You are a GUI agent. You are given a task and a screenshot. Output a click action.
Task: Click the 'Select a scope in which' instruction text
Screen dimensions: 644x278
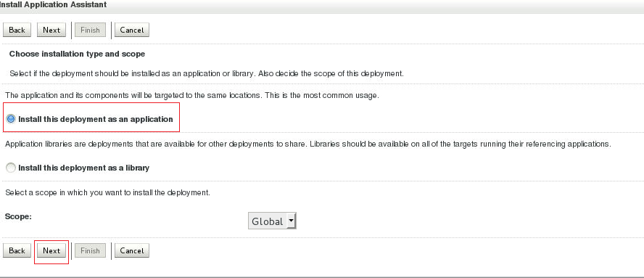[x=107, y=192]
